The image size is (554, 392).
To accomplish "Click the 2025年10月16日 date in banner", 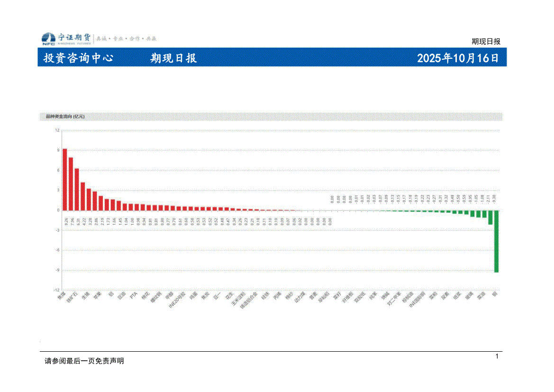I will 457,58.
